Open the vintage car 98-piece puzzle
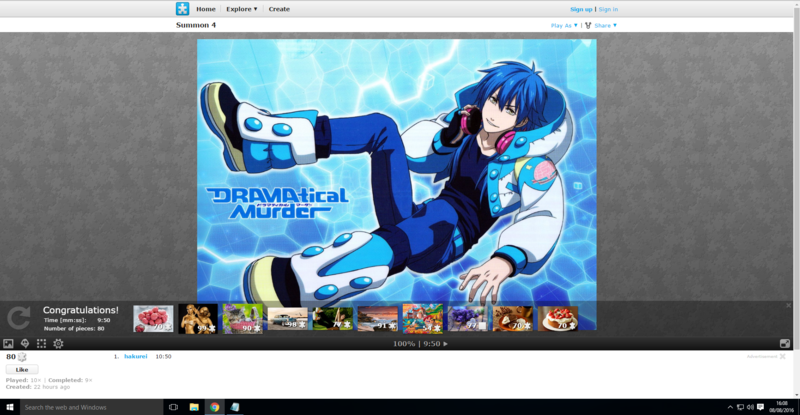This screenshot has width=800, height=415. click(x=288, y=319)
